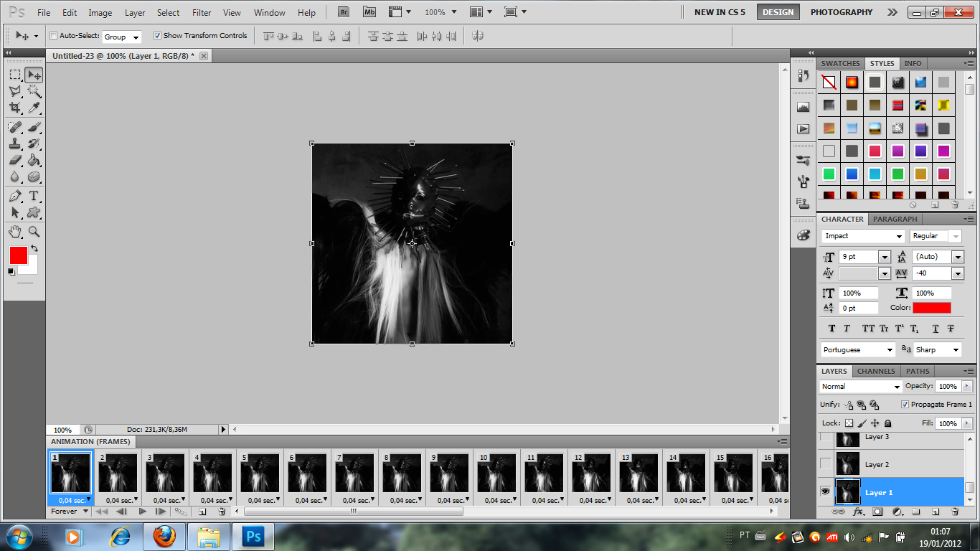Viewport: 980px width, 551px height.
Task: Expand the layer blend mode Normal dropdown
Action: pyautogui.click(x=861, y=387)
